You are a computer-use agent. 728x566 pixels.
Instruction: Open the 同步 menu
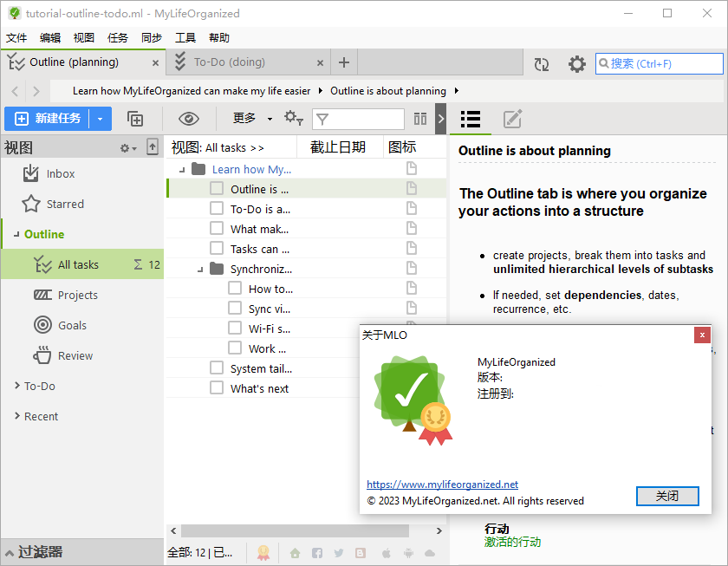152,37
